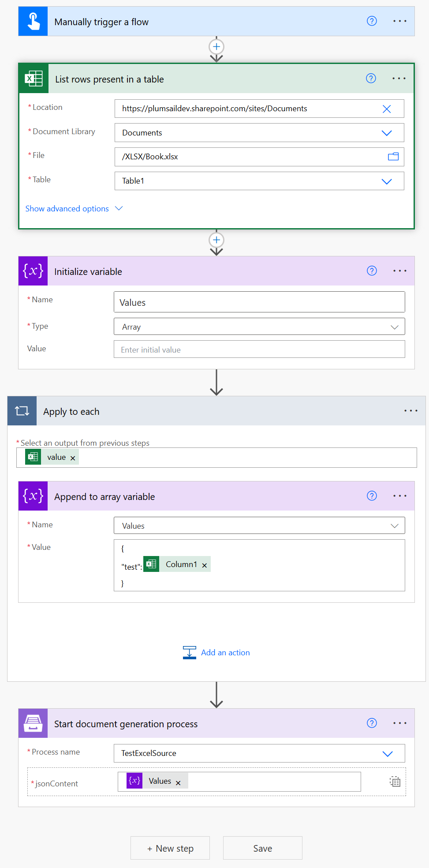Remove the value token from Apply to each
The height and width of the screenshot is (868, 429).
tap(73, 458)
